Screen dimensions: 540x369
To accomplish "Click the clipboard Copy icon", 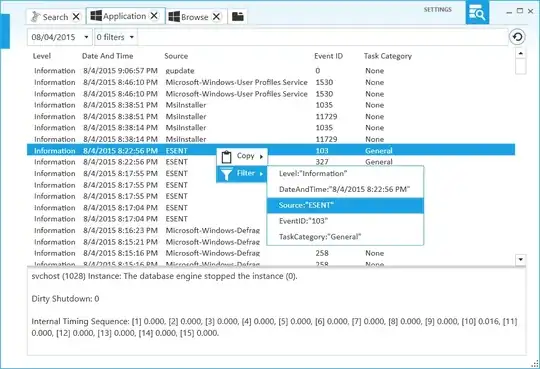I will tap(226, 157).
